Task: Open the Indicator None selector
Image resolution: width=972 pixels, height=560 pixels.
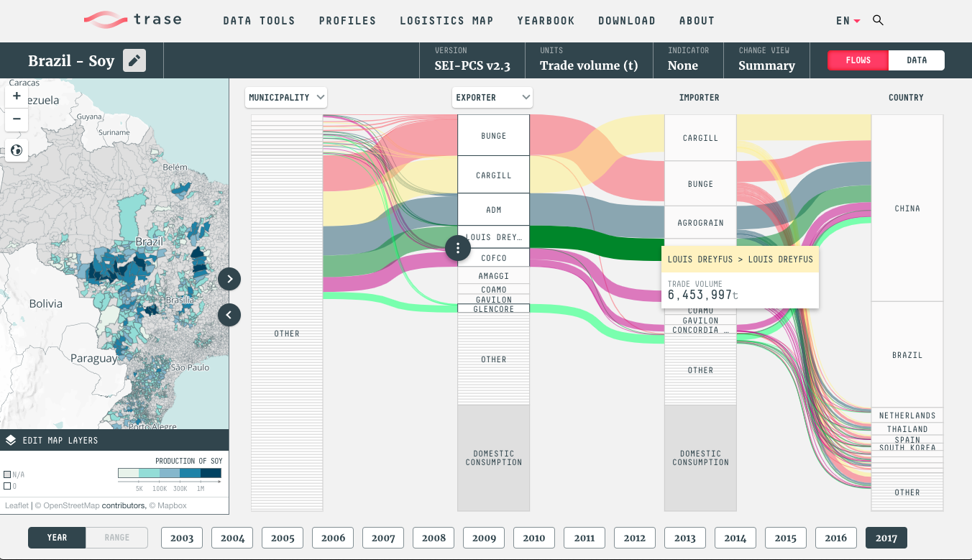Action: coord(688,60)
